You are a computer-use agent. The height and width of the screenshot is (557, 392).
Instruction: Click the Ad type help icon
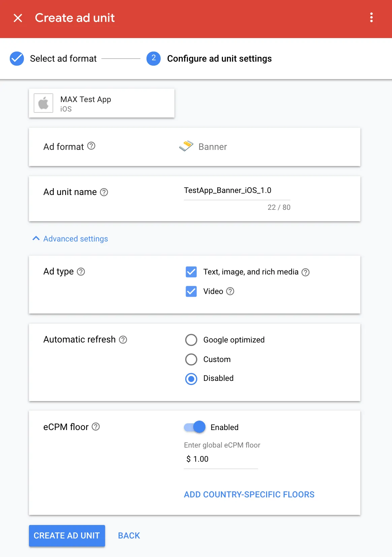coord(80,271)
